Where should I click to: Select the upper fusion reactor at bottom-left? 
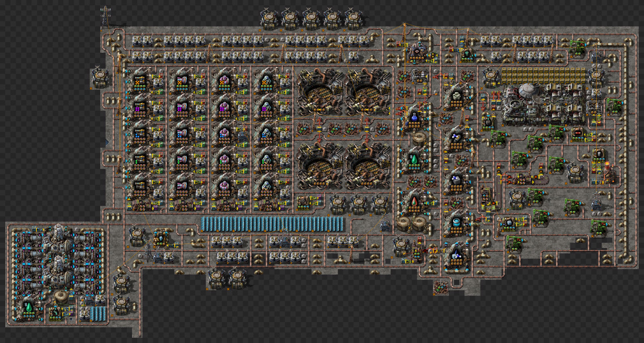click(x=59, y=239)
